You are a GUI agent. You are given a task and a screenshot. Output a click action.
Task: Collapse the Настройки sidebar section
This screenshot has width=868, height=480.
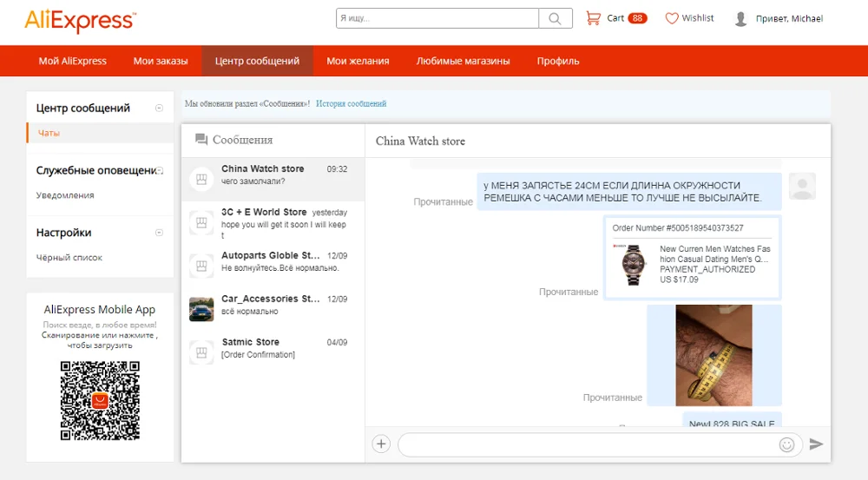click(x=159, y=233)
